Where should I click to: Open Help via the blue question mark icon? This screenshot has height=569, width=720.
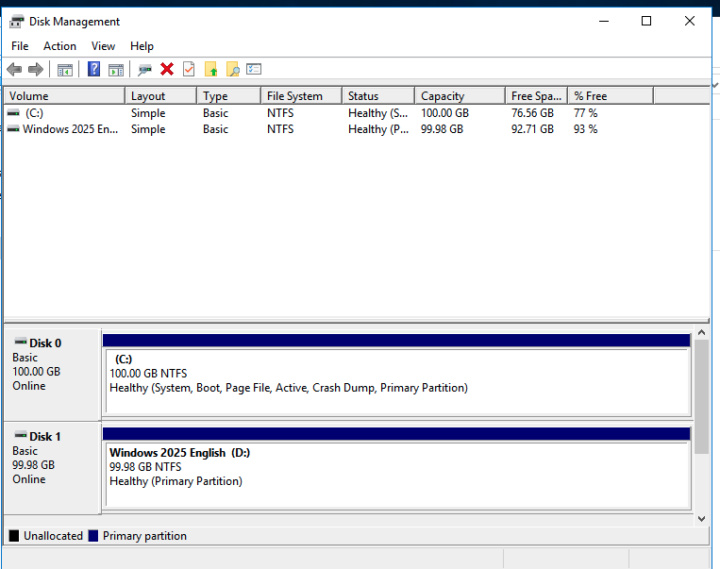click(94, 69)
